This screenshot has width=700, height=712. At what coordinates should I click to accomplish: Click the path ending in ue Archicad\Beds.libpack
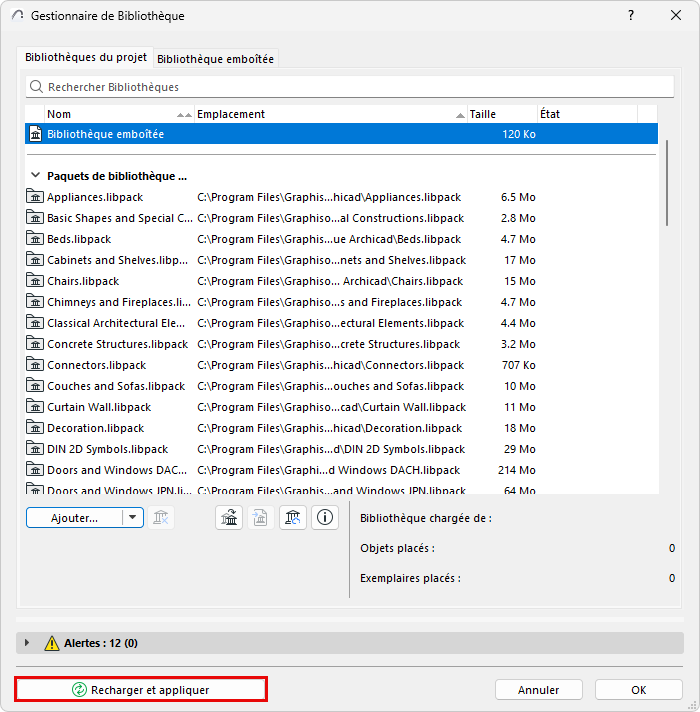tap(329, 239)
